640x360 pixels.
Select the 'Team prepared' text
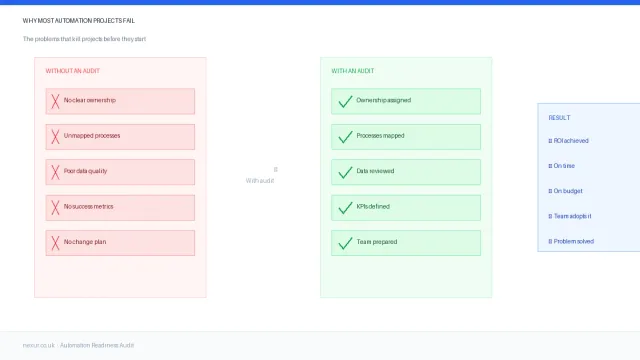(377, 242)
